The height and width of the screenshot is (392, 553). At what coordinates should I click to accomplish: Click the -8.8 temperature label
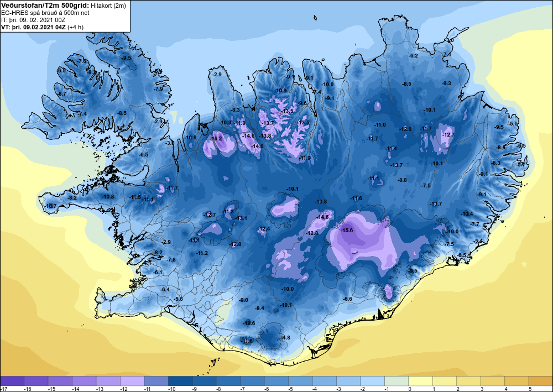pos(403,180)
